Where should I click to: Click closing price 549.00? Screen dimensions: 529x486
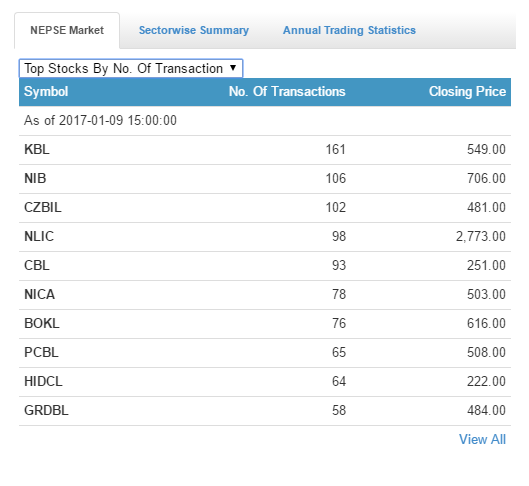(x=486, y=150)
